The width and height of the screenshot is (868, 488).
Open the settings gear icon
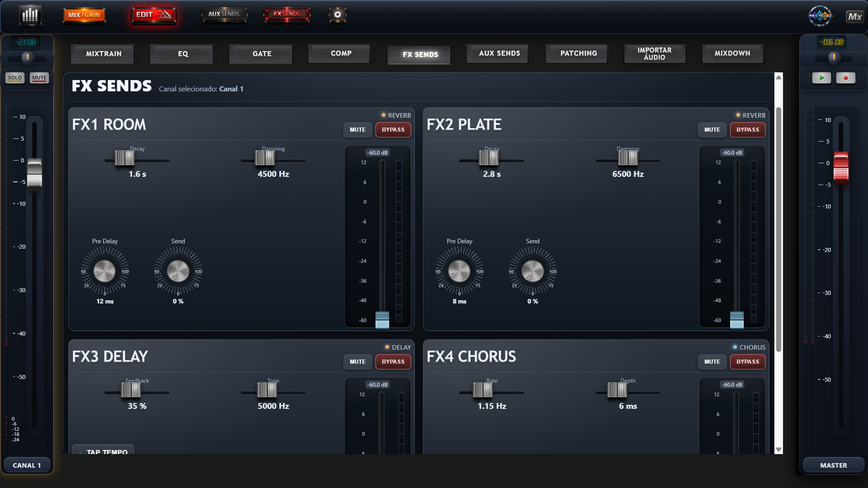(x=337, y=15)
